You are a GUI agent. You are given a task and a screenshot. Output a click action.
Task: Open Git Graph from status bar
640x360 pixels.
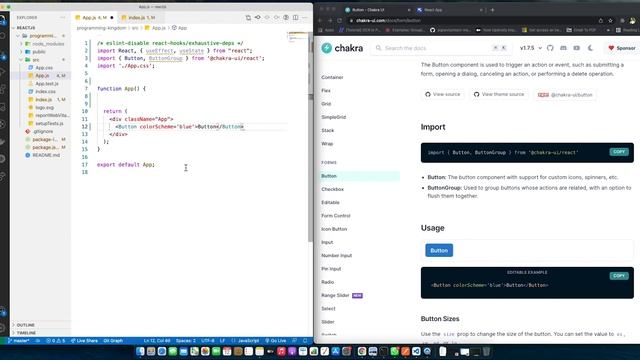coord(113,341)
